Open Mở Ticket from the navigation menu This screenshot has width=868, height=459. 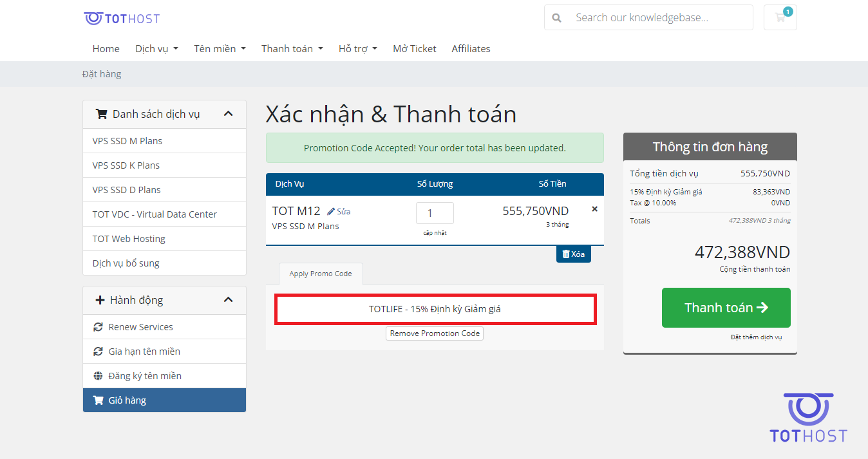point(414,48)
